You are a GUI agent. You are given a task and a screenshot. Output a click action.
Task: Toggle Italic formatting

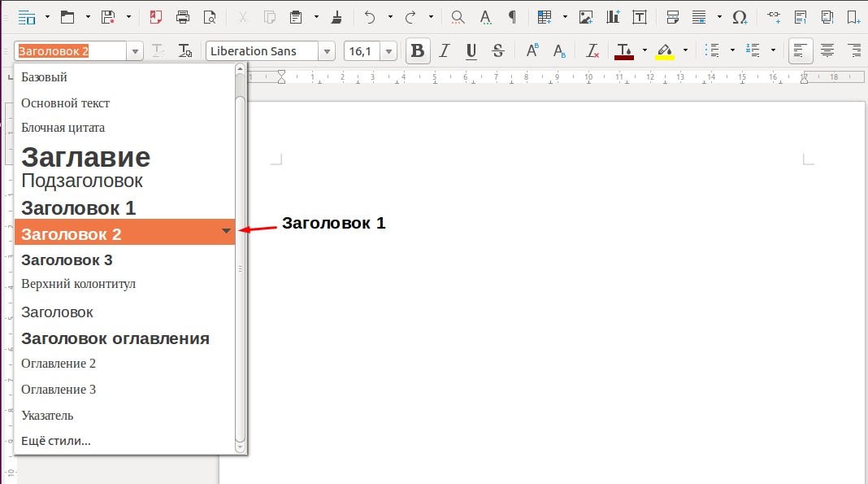coord(445,51)
